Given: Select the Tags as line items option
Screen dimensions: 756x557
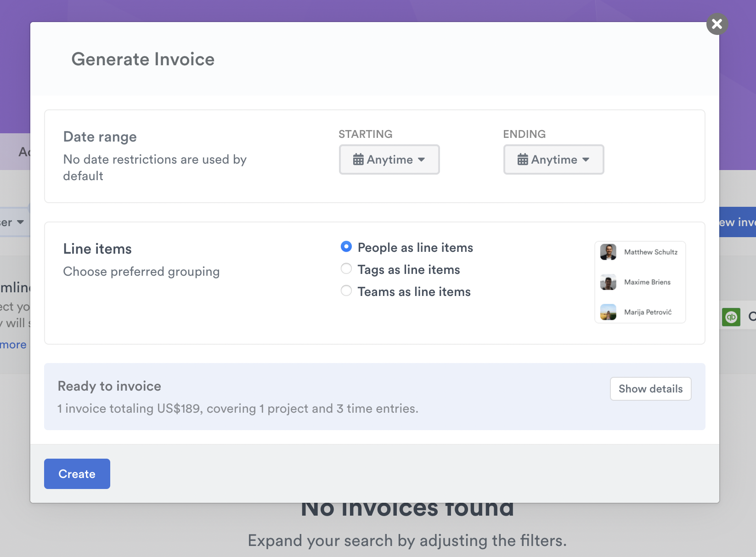Looking at the screenshot, I should pyautogui.click(x=346, y=268).
